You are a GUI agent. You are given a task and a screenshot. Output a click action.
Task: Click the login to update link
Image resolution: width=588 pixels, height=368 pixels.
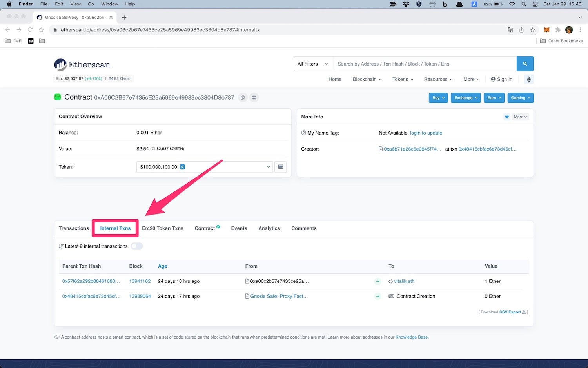coord(426,133)
